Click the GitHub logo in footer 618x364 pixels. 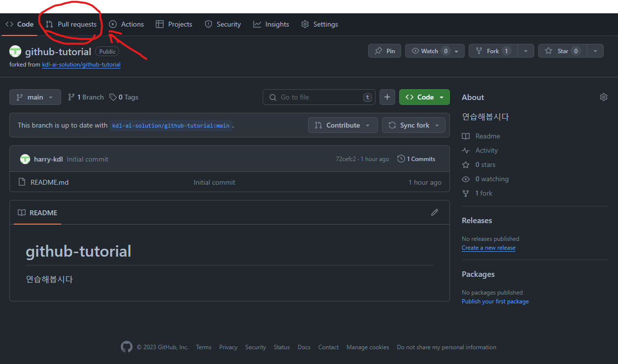coord(127,347)
